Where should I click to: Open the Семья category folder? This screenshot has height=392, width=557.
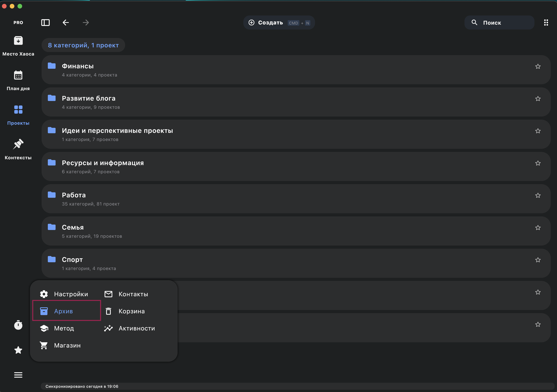[x=73, y=227]
